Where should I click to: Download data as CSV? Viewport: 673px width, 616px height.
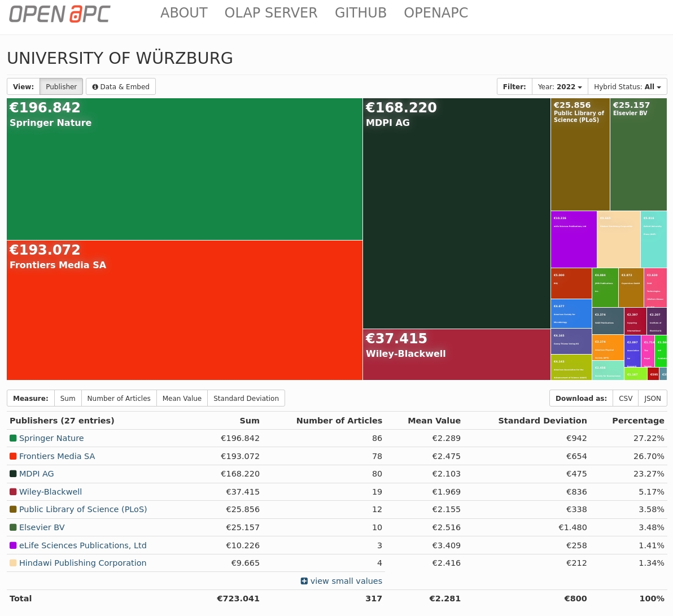[x=626, y=399]
